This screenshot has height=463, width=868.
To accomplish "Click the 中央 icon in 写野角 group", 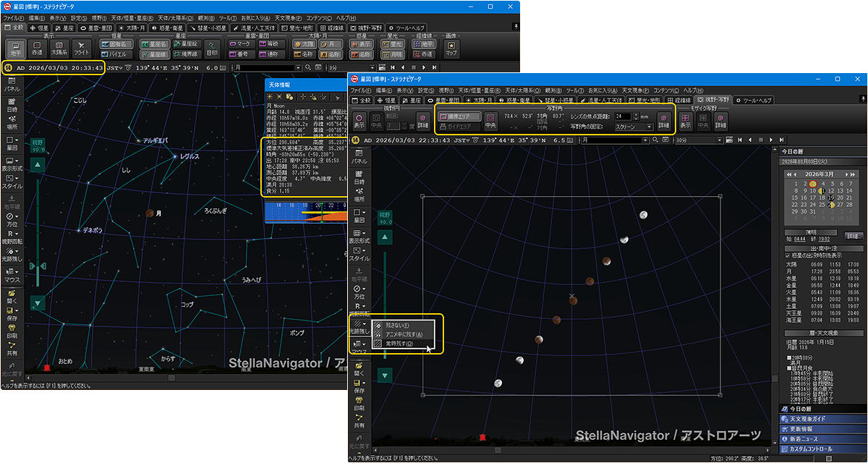I will tap(490, 120).
